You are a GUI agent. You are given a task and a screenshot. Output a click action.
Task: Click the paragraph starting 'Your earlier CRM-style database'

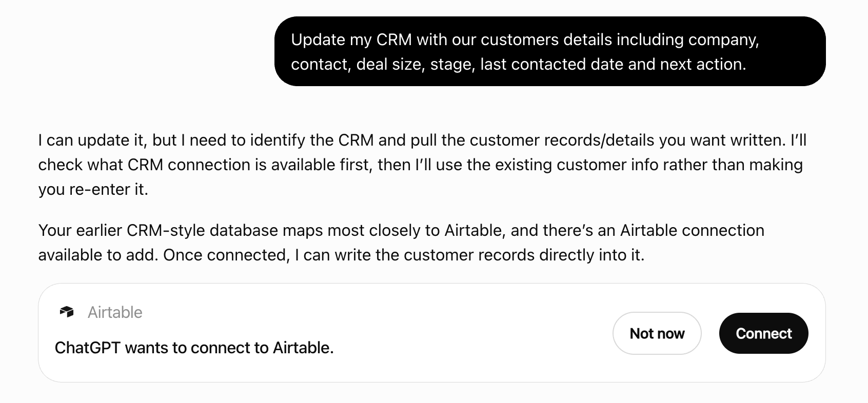pyautogui.click(x=401, y=243)
